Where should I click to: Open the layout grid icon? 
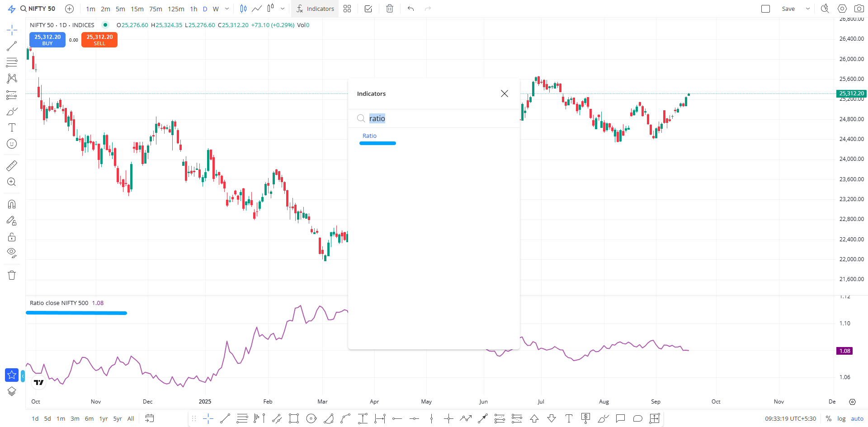(347, 9)
